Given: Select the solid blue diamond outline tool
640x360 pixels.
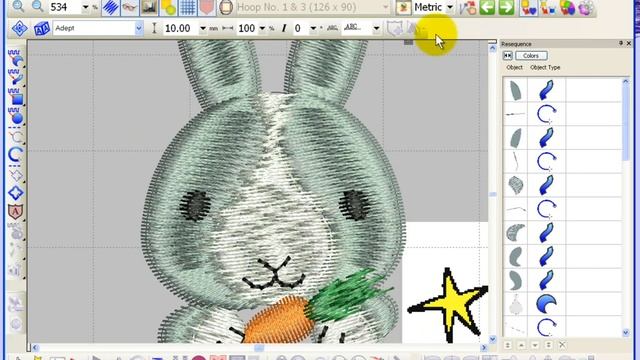Looking at the screenshot, I should click(x=16, y=193).
